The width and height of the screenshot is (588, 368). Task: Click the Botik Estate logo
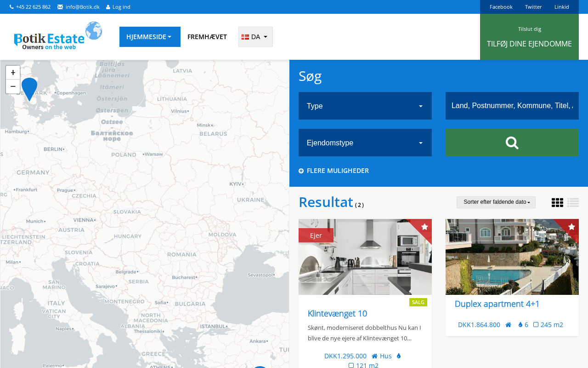point(58,36)
